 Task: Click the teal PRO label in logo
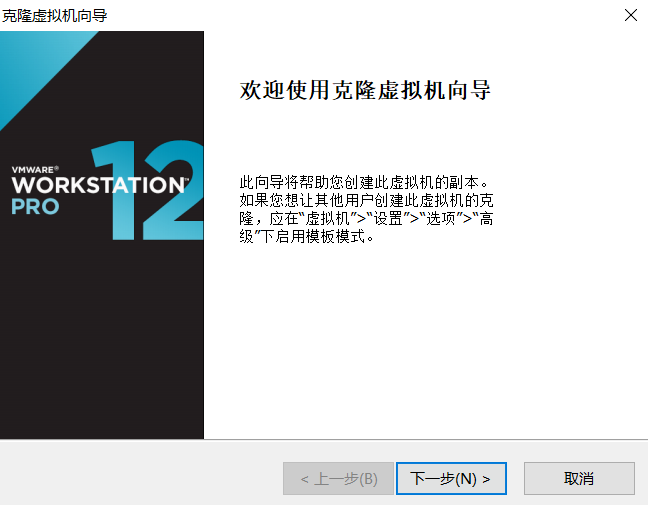click(x=35, y=206)
